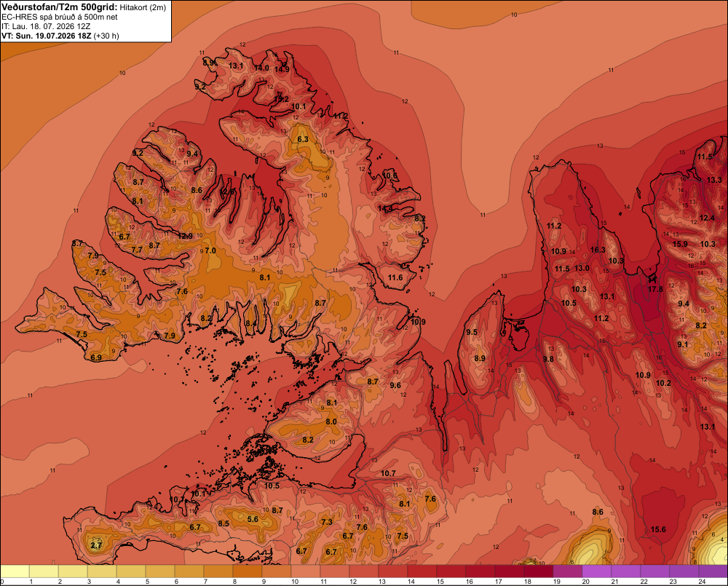Click the 9.5 temperature value

(x=472, y=332)
